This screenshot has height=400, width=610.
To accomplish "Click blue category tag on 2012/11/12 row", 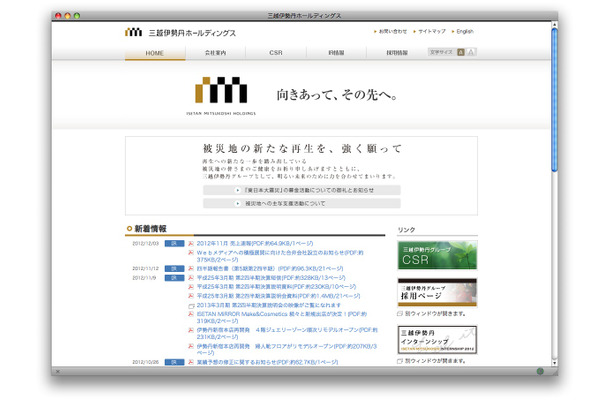I will (174, 268).
